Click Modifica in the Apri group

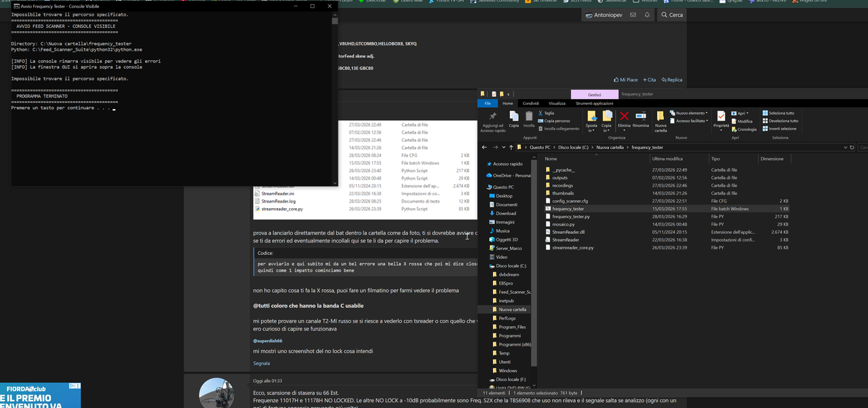pyautogui.click(x=742, y=121)
